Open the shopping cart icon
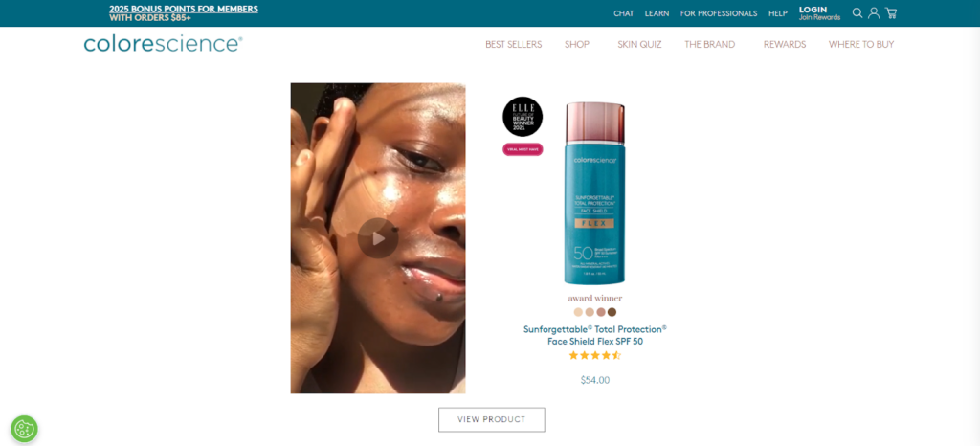The width and height of the screenshot is (980, 446). coord(891,13)
